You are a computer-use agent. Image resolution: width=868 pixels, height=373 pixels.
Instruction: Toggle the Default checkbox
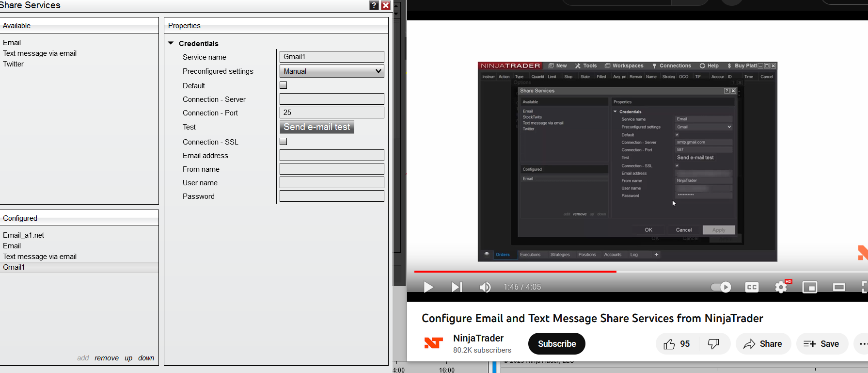click(284, 85)
